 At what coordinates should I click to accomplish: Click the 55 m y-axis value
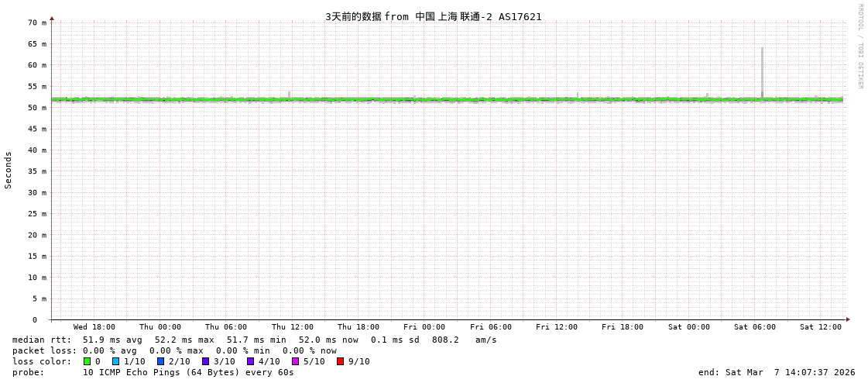(x=36, y=87)
